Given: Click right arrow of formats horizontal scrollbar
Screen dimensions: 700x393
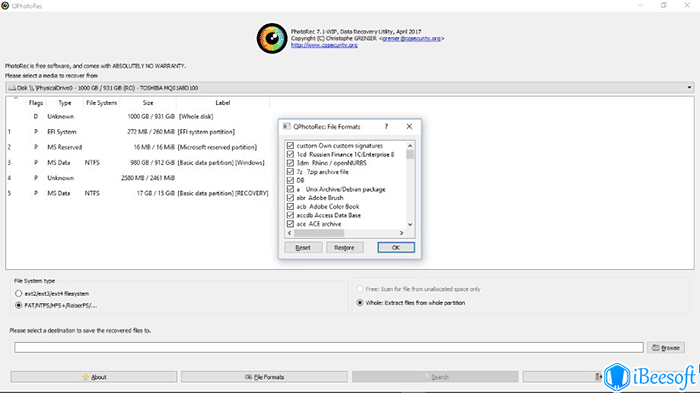Looking at the screenshot, I should (401, 233).
